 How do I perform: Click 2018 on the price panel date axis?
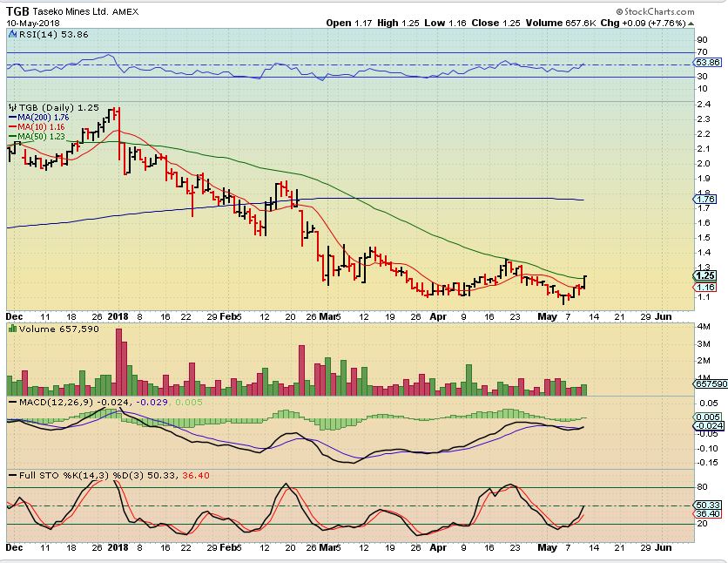[118, 316]
